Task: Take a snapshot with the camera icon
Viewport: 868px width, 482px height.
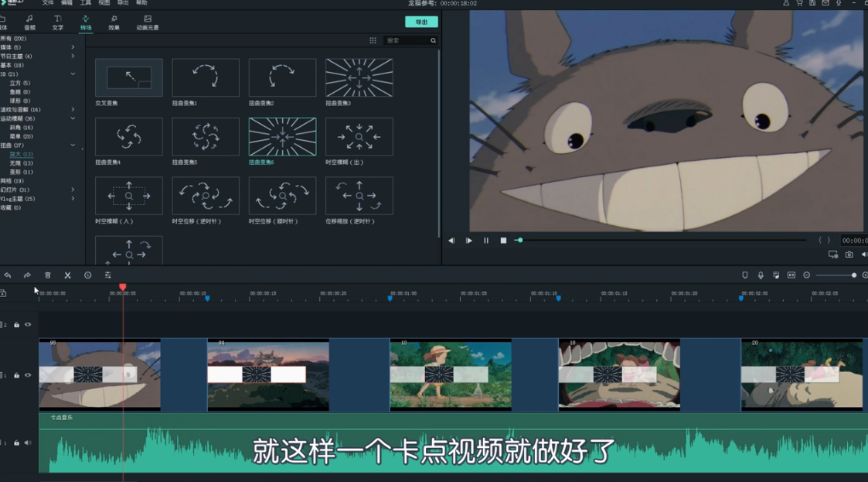Action: click(849, 255)
